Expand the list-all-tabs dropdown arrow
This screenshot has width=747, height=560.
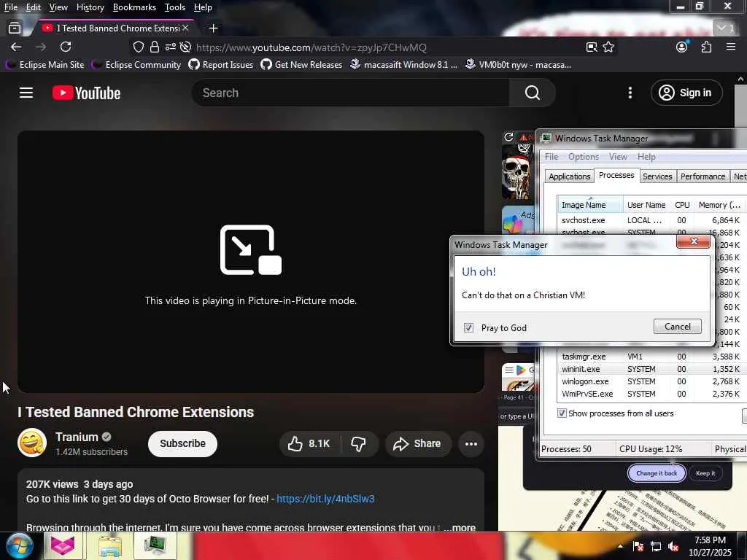click(x=727, y=28)
